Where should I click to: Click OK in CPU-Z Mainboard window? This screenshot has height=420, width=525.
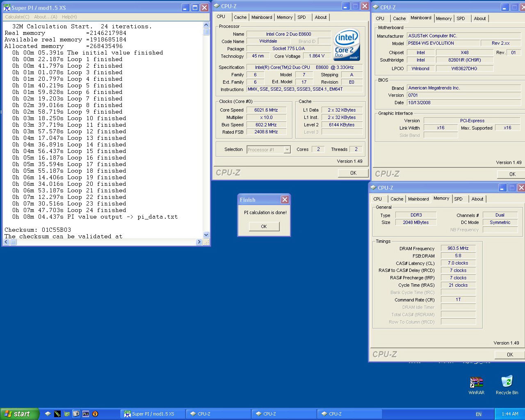[x=512, y=174]
